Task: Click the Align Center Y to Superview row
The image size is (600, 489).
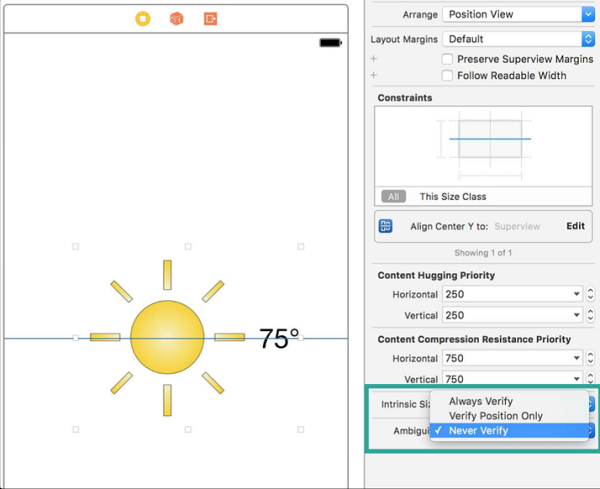Action: click(483, 226)
